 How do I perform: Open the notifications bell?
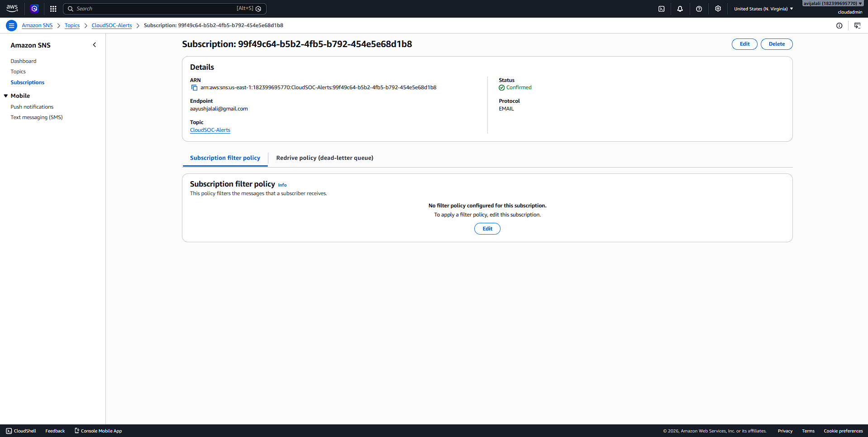(x=680, y=9)
